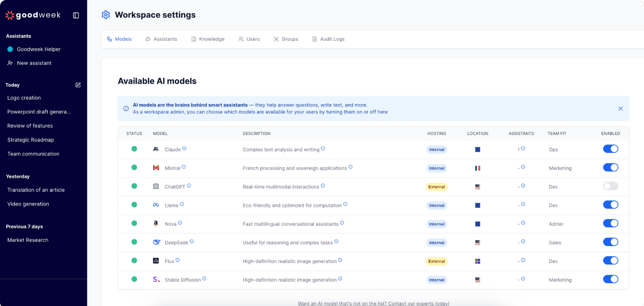The width and height of the screenshot is (644, 306).
Task: Go to the Knowledge tab
Action: coord(208,39)
